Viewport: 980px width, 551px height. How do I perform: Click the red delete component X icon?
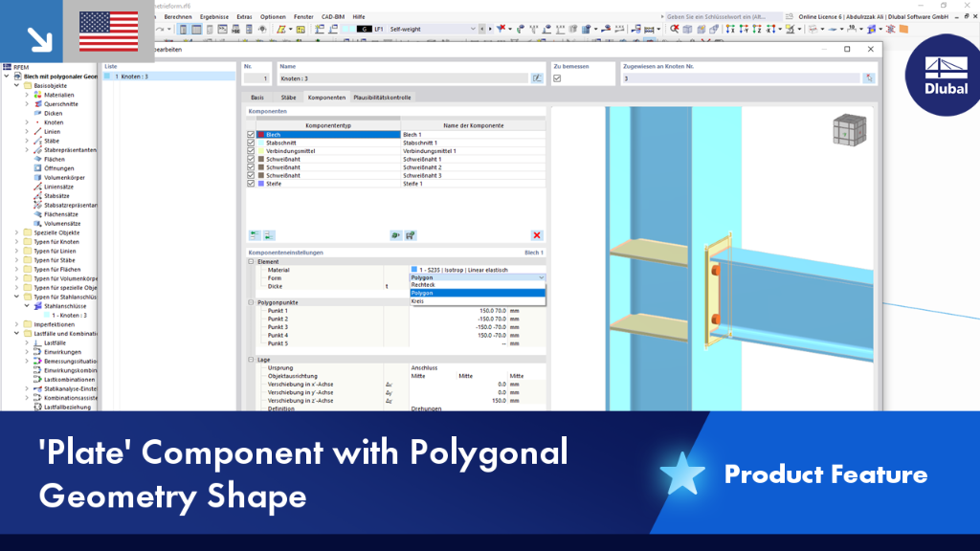click(536, 235)
